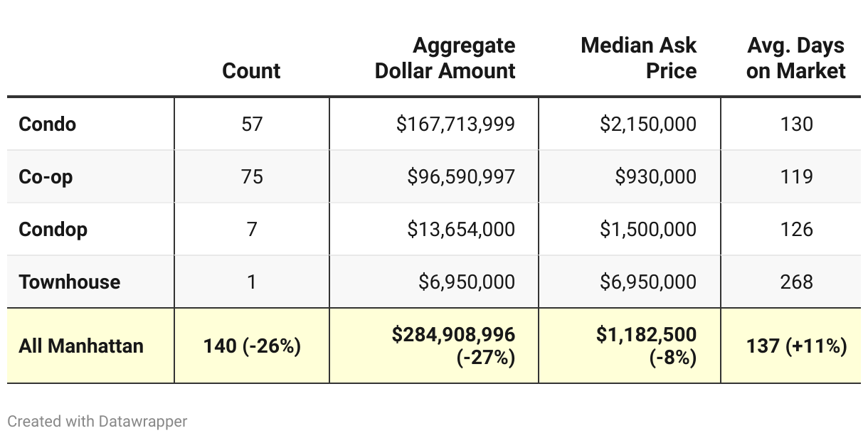This screenshot has width=868, height=438.
Task: Select the Co-op row label
Action: [x=46, y=176]
